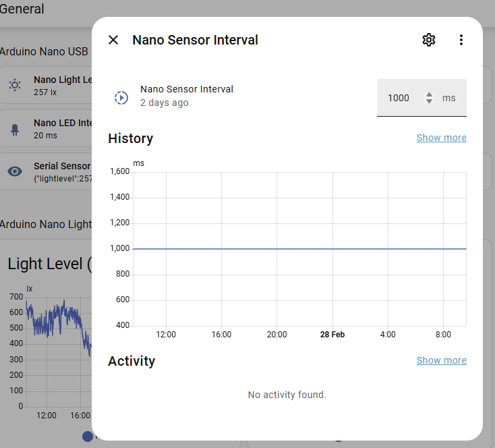
Task: Click the '2 days ago' timestamp
Action: click(164, 103)
